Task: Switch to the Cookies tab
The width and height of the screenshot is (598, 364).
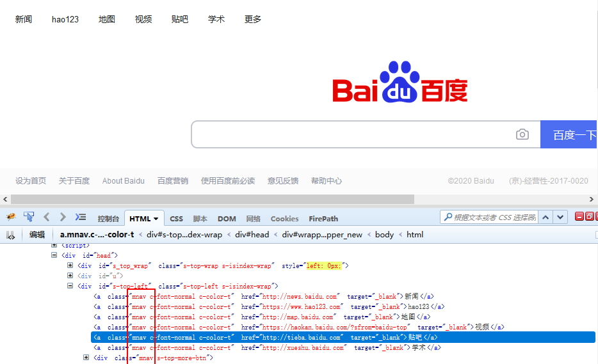Action: 284,219
